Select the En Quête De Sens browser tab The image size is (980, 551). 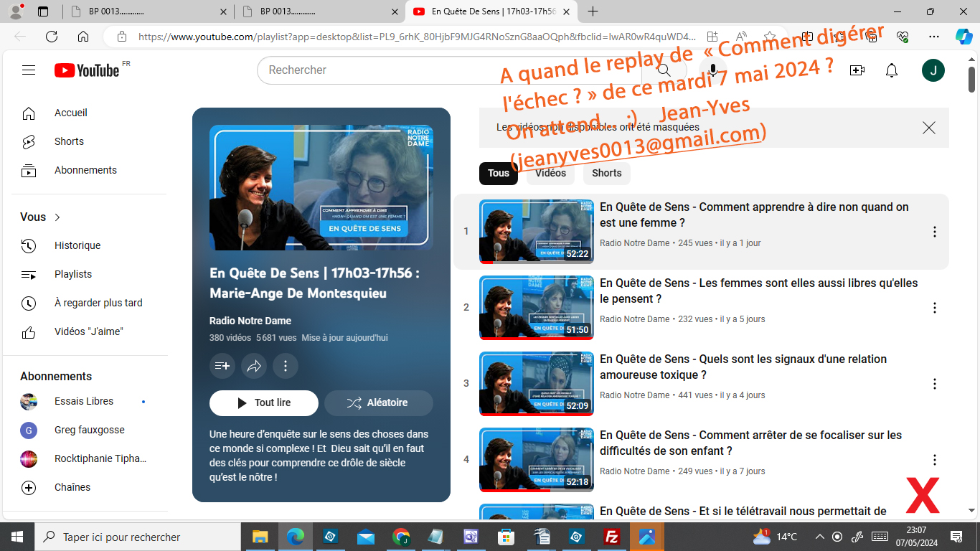[491, 11]
